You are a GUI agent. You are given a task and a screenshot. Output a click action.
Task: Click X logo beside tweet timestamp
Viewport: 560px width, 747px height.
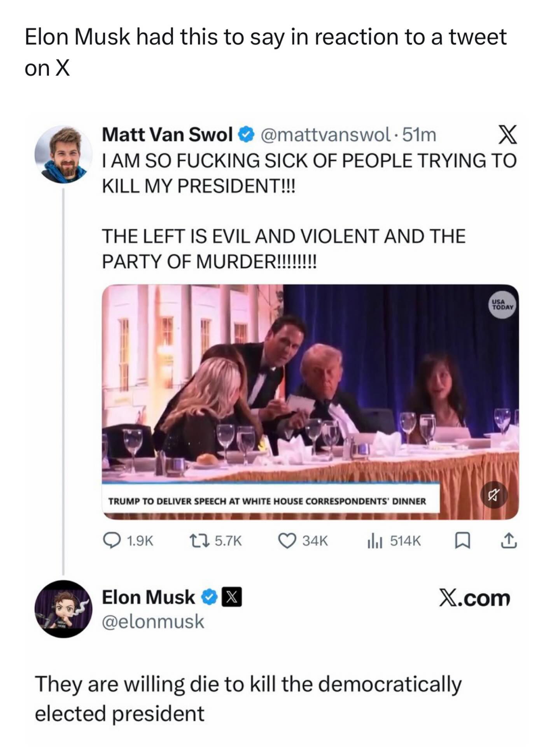pos(507,135)
